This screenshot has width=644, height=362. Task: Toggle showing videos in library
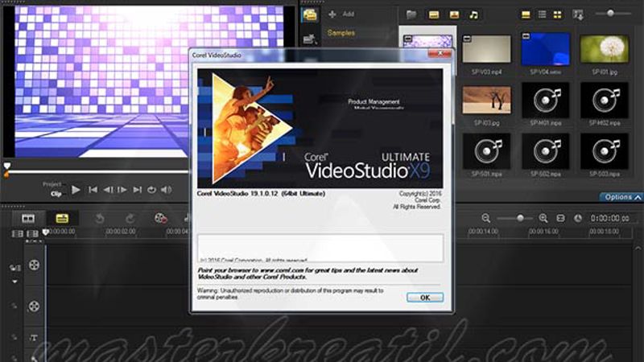(x=434, y=15)
